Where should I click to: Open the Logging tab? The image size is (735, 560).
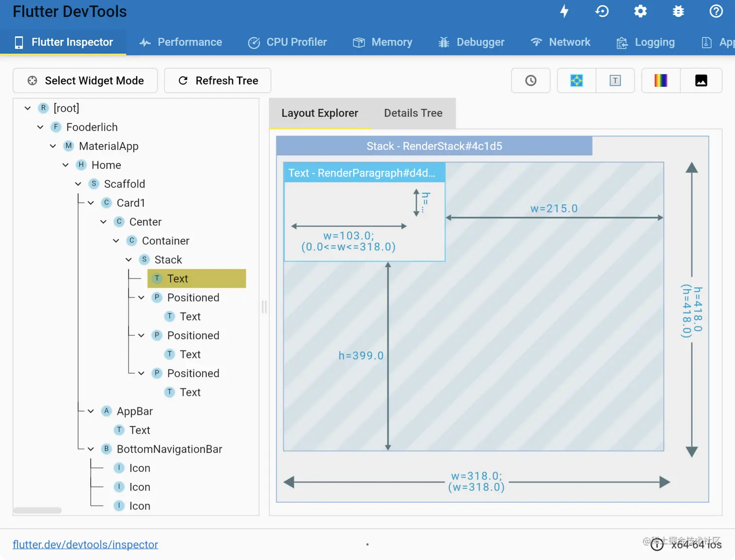coord(646,42)
